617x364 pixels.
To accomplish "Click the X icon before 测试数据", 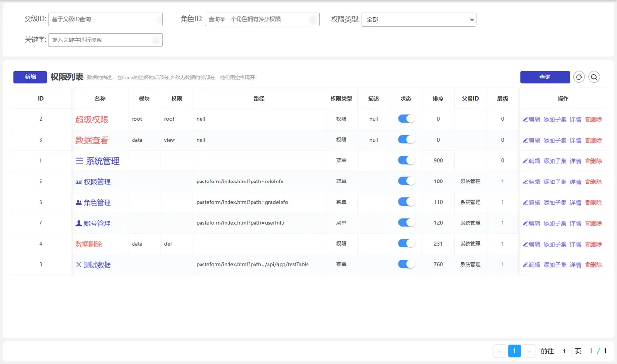I will tap(79, 264).
